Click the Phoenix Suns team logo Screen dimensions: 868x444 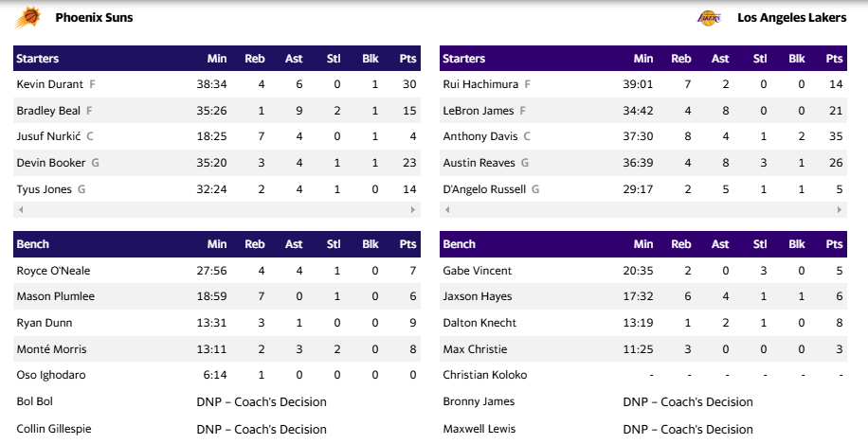[x=29, y=17]
